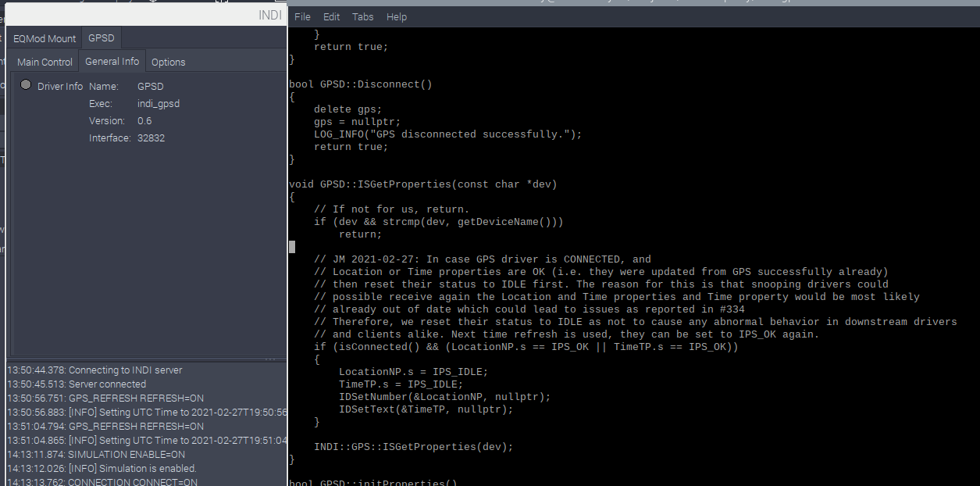Click the if (isConnected() condition line
The image size is (980, 486).
tap(526, 347)
